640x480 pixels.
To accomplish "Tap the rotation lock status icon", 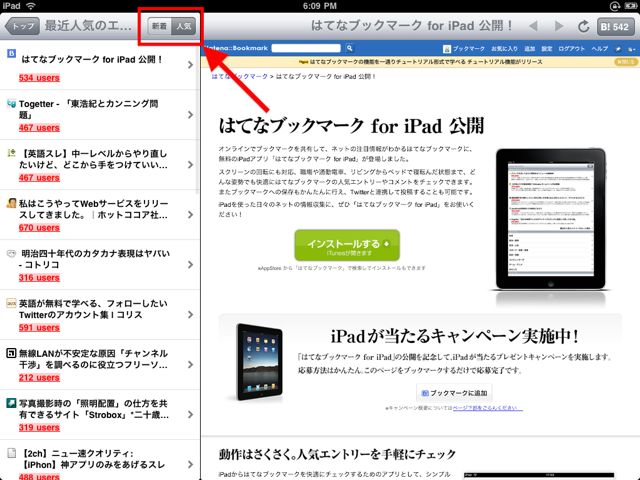I will [615, 6].
